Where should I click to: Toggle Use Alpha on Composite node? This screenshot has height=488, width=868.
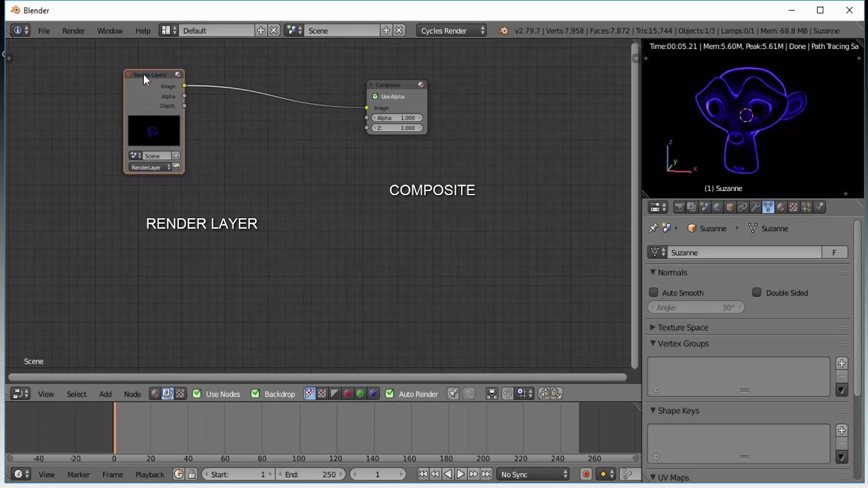pyautogui.click(x=375, y=96)
